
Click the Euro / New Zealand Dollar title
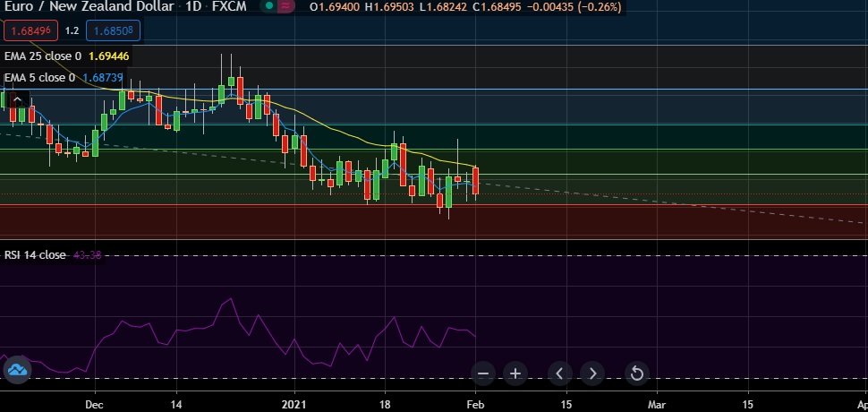point(89,7)
